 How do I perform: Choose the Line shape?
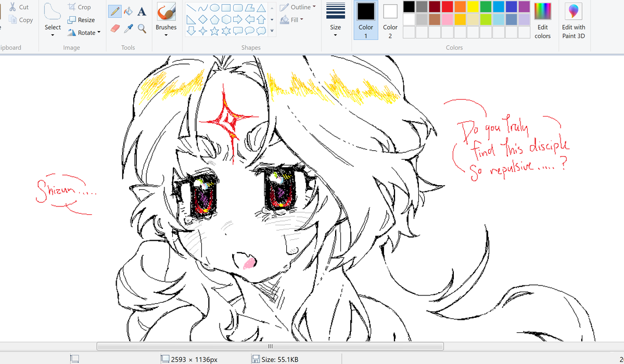tap(192, 8)
